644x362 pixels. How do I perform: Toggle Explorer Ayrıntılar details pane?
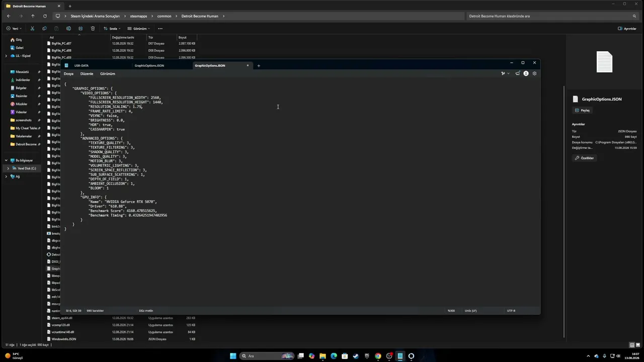pyautogui.click(x=627, y=29)
